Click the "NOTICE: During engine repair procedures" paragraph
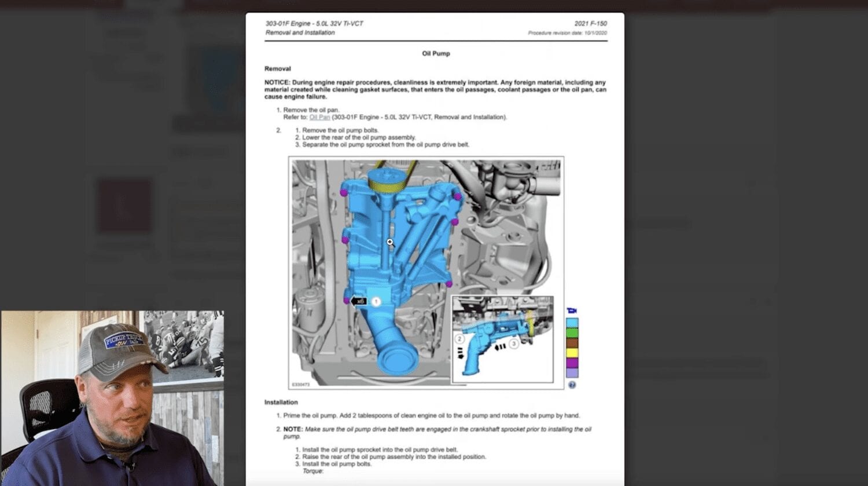 [436, 90]
